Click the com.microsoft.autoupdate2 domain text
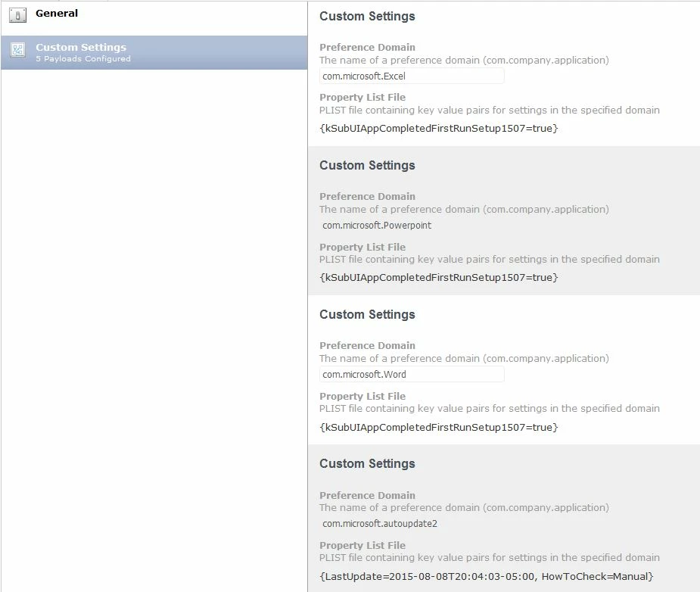 click(x=379, y=524)
